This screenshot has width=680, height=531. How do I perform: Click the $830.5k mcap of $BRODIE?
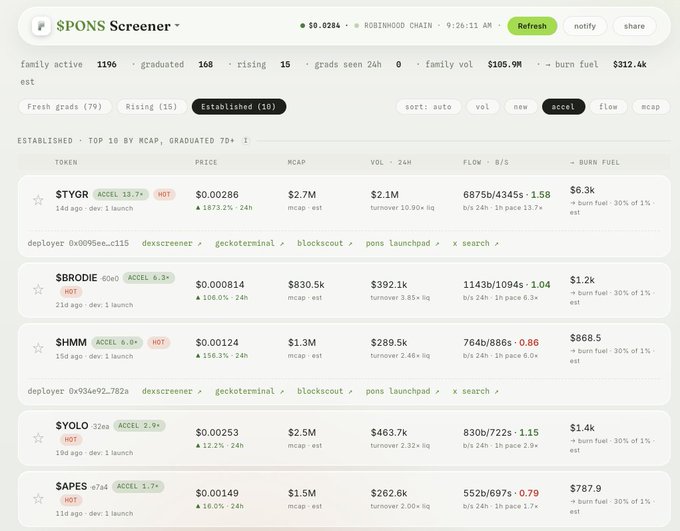pos(306,285)
